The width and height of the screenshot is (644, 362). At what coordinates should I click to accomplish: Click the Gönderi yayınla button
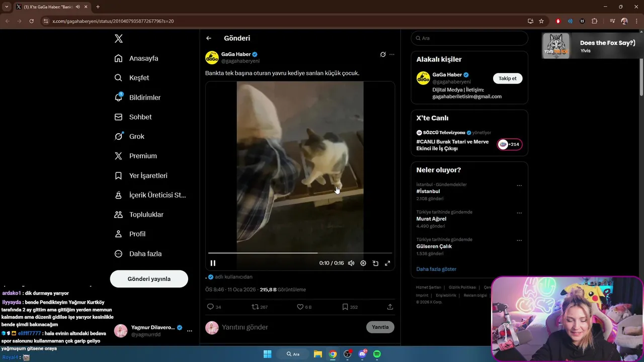pyautogui.click(x=149, y=279)
